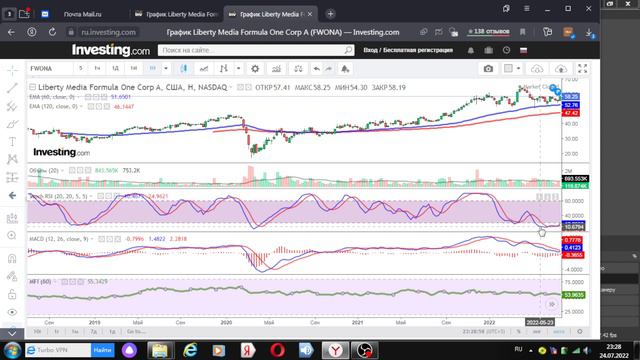This screenshot has width=640, height=360.
Task: Open Opera browser from taskbar
Action: (277, 350)
